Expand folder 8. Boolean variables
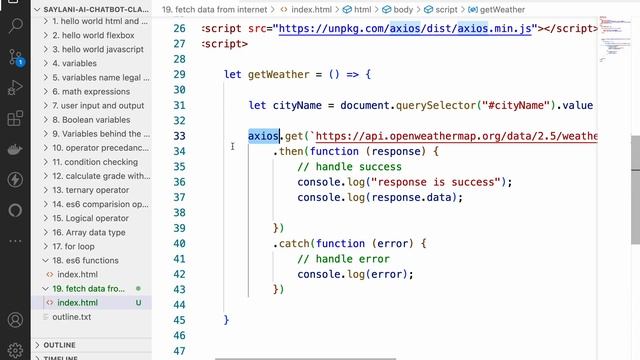The image size is (640, 360). [45, 120]
